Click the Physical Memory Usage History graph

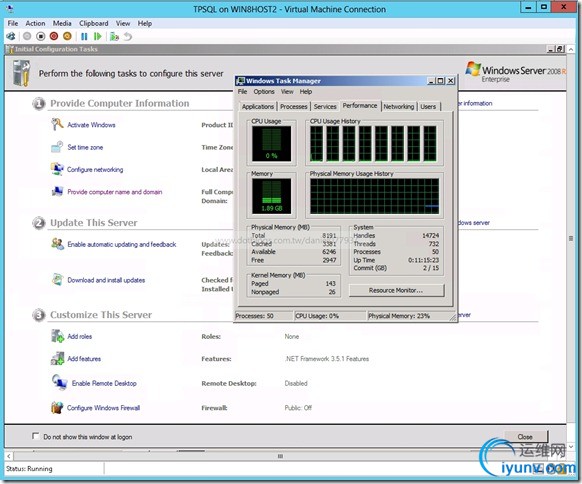coord(374,196)
